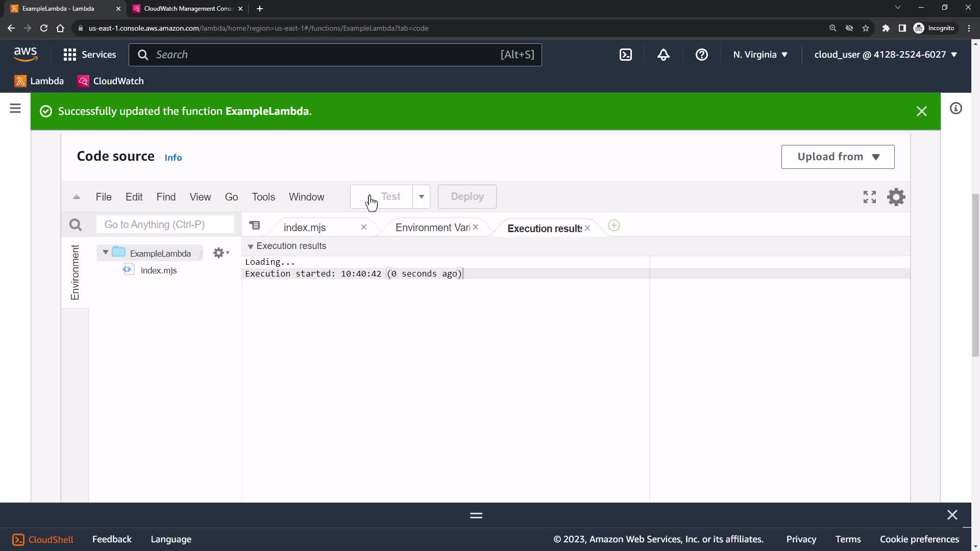Open the Code source Info link

click(173, 158)
